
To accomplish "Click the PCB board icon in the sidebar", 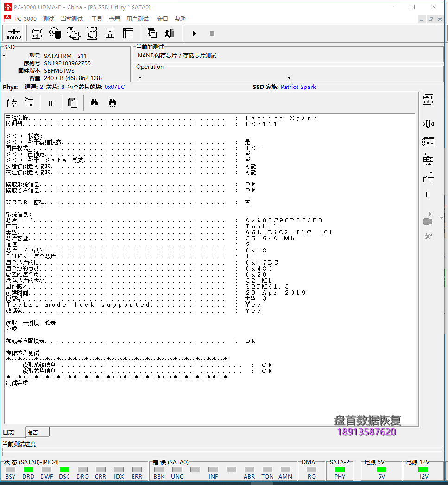I will (x=428, y=142).
